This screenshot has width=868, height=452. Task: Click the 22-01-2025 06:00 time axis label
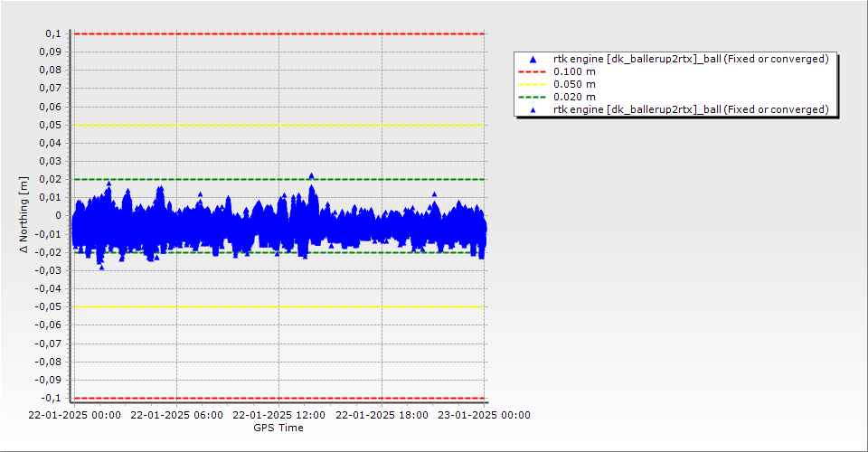[x=176, y=415]
